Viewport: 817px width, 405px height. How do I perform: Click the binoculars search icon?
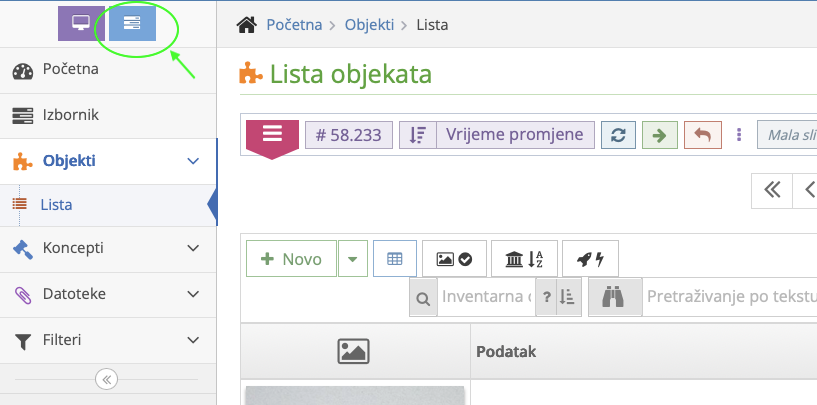[615, 297]
